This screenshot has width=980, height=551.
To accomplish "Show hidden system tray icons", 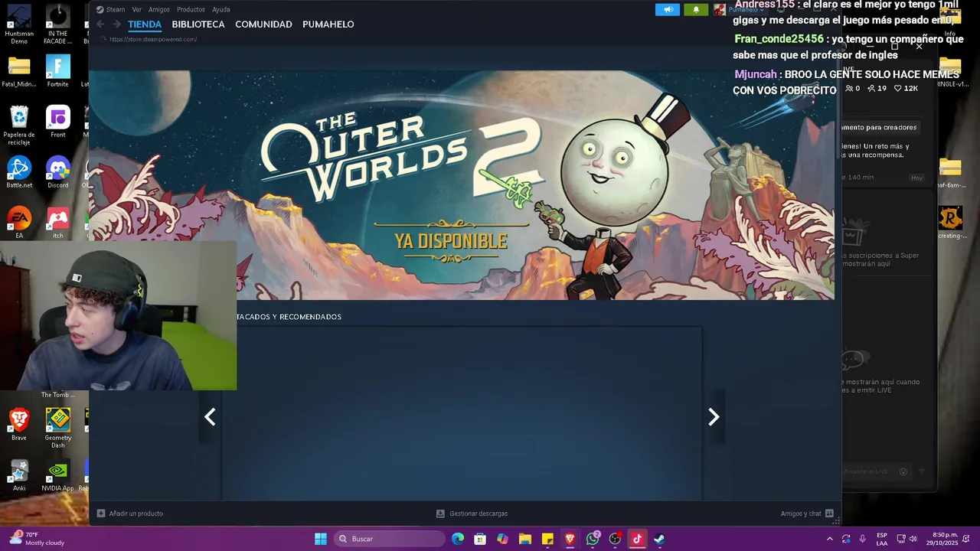I will click(829, 539).
